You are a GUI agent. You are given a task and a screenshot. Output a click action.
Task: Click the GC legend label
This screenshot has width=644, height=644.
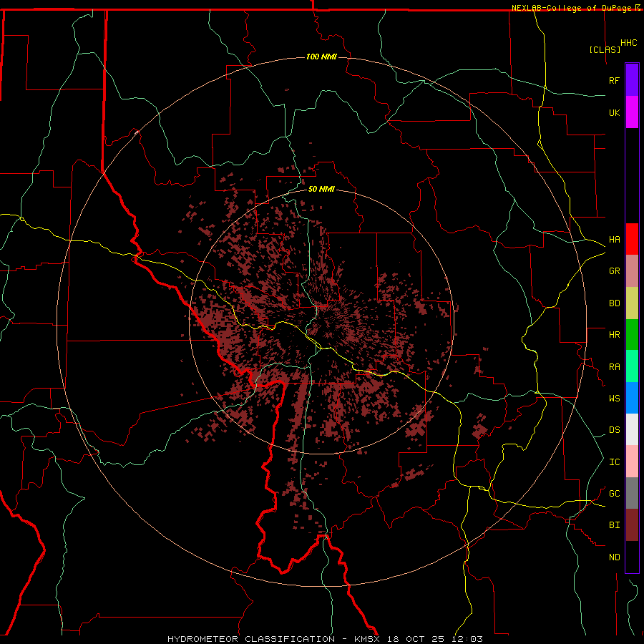(614, 494)
